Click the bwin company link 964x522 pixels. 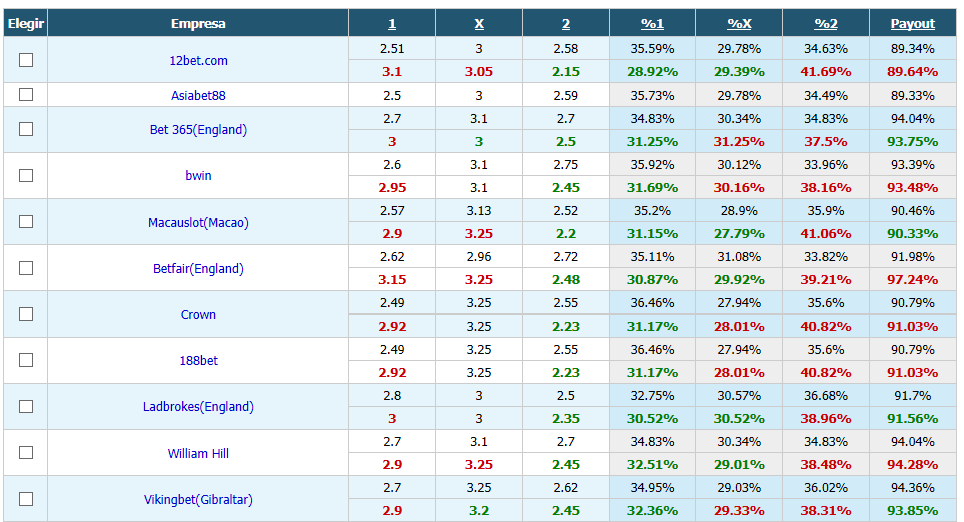click(x=198, y=176)
